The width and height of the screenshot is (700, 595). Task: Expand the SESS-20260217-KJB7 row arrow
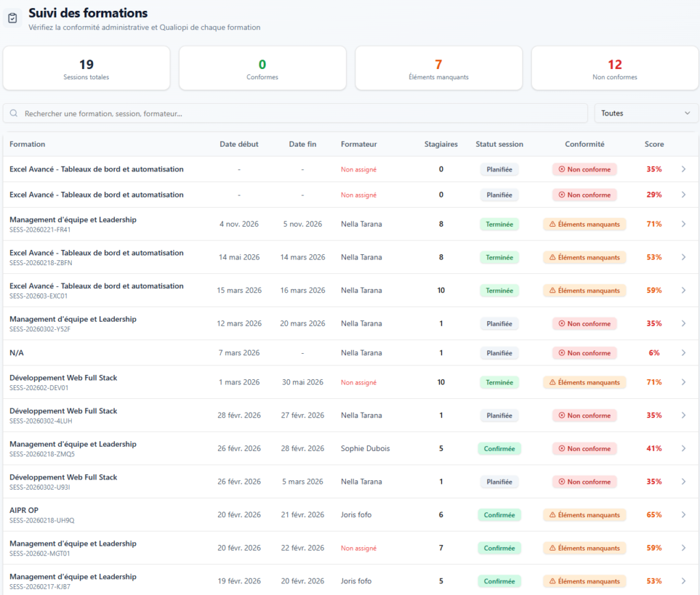[684, 581]
